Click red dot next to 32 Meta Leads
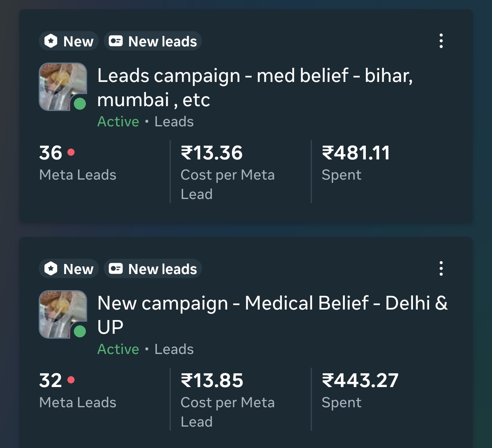 [71, 380]
